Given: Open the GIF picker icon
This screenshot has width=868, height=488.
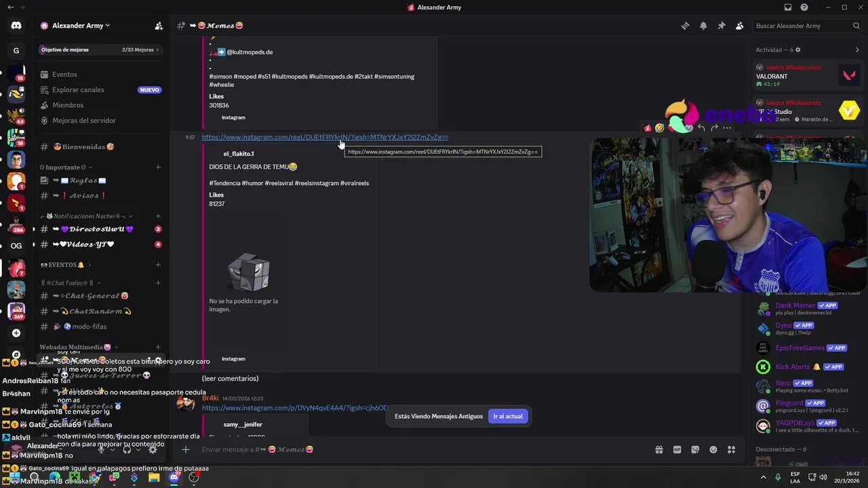Looking at the screenshot, I should [677, 449].
